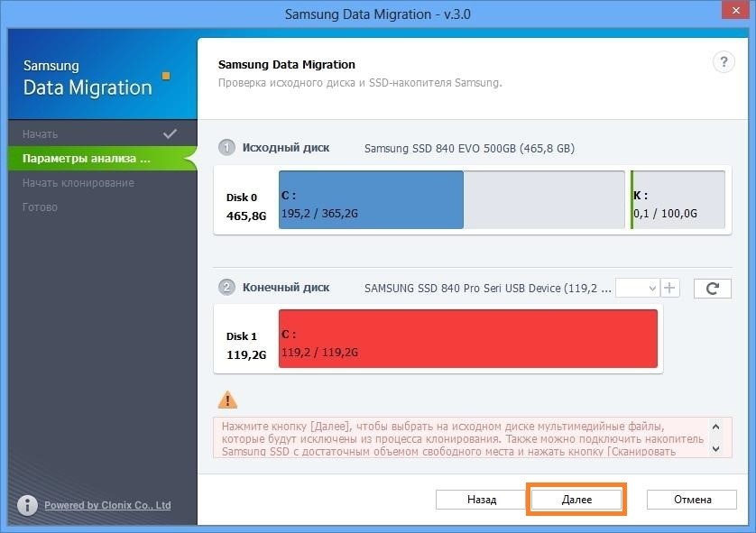Image resolution: width=756 pixels, height=533 pixels.
Task: Click the step 1 number icon
Action: (x=227, y=148)
